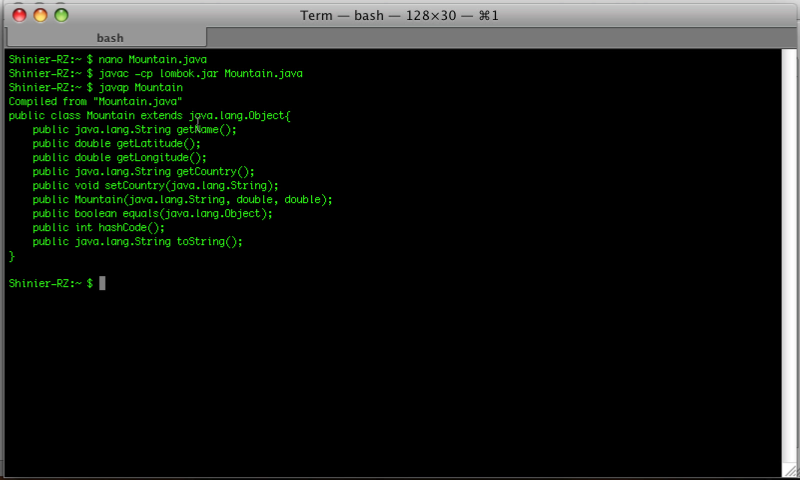Click the window title "Term — bash — 128×30"
800x480 pixels.
coord(399,15)
